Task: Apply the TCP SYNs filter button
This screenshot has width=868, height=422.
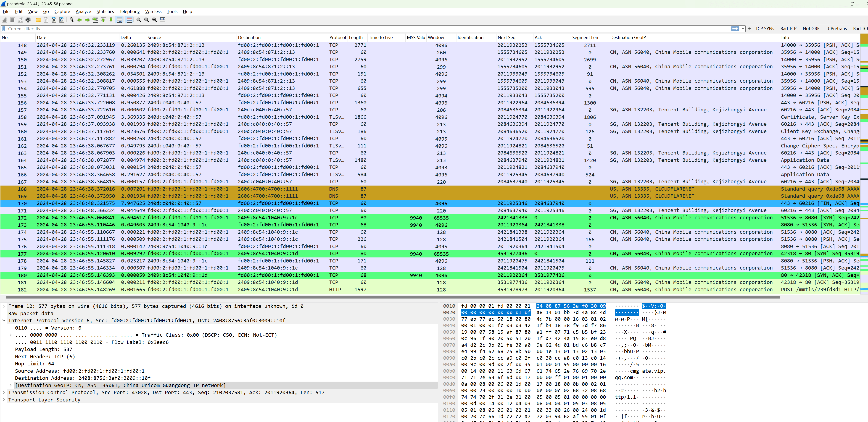Action: 765,29
